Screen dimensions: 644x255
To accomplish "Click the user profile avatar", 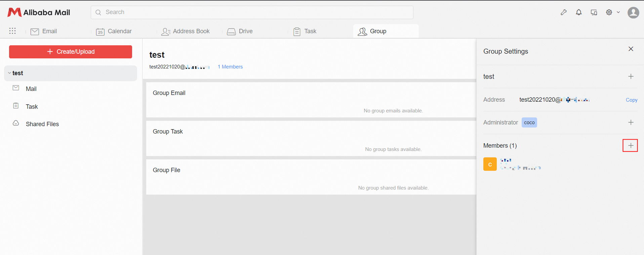I will pos(633,13).
